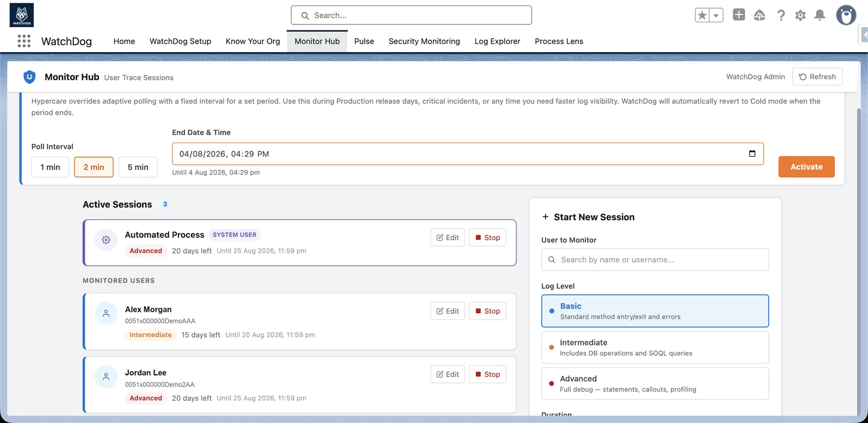Open the Favorites list dropdown arrow
The image size is (868, 423).
[x=716, y=15]
